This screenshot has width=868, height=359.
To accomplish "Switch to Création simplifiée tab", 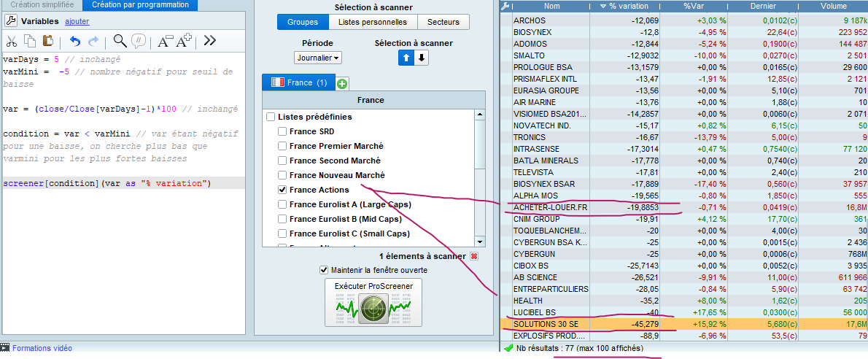I will coord(42,5).
